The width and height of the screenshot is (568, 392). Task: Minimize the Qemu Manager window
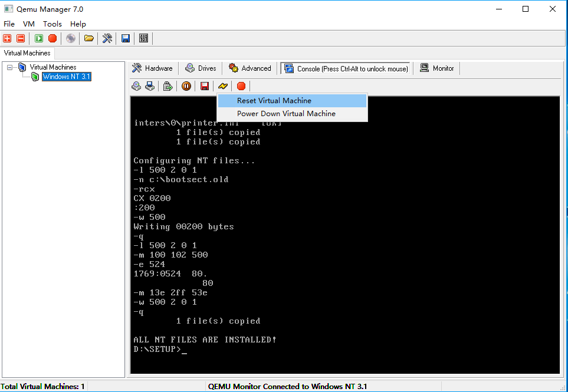click(499, 9)
